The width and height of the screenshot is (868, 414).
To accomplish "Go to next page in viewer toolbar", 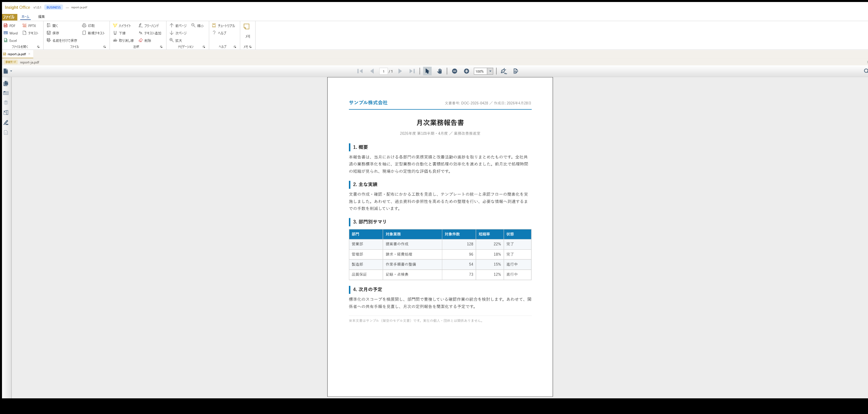I will point(400,71).
